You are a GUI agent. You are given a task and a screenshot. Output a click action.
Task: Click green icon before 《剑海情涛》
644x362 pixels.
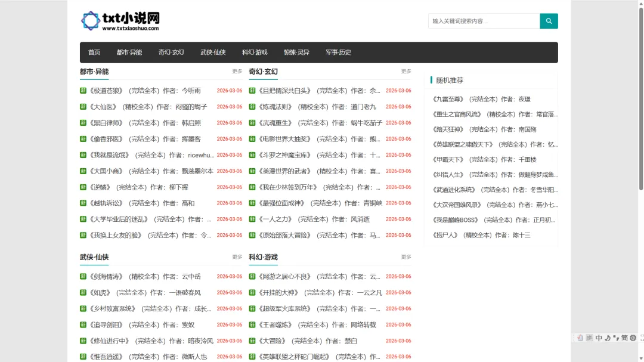(x=83, y=277)
